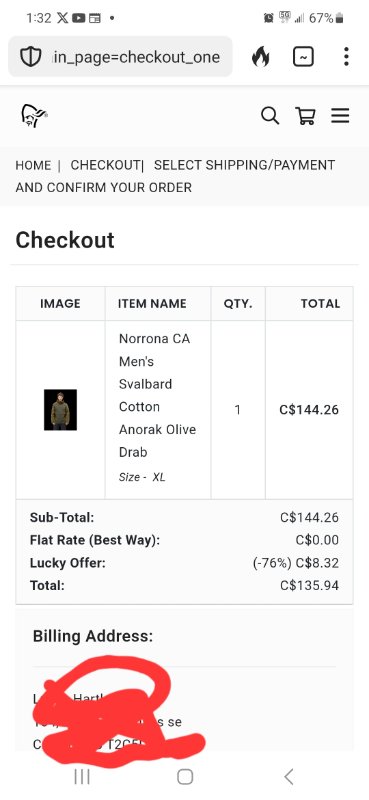The image size is (369, 800).
Task: Tap the Norrona logo in the header
Action: click(34, 116)
